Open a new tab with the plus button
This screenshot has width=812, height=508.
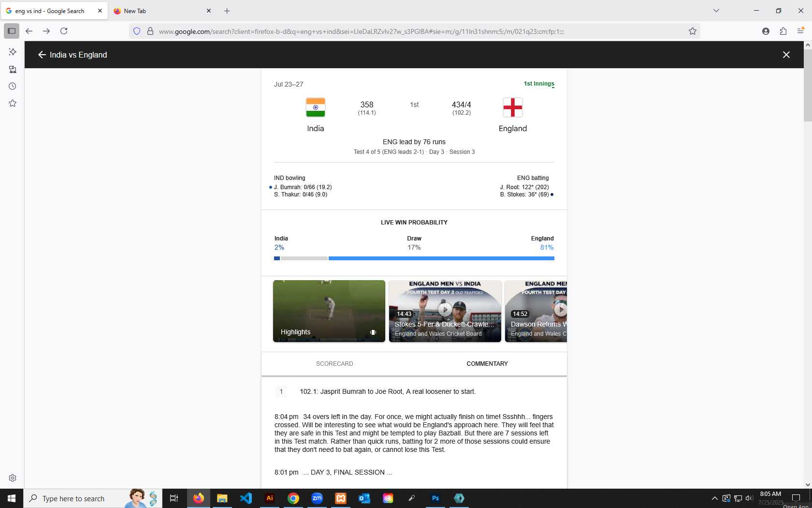tap(227, 11)
